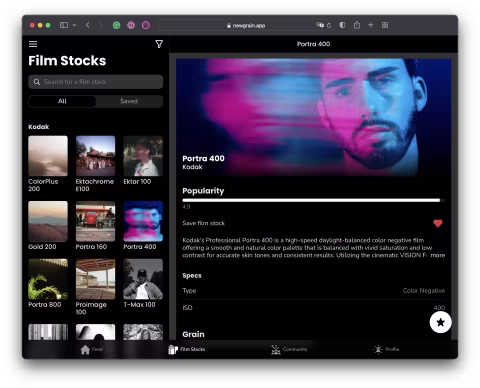480x388 pixels.
Task: Click the Grain section heading
Action: coord(193,334)
